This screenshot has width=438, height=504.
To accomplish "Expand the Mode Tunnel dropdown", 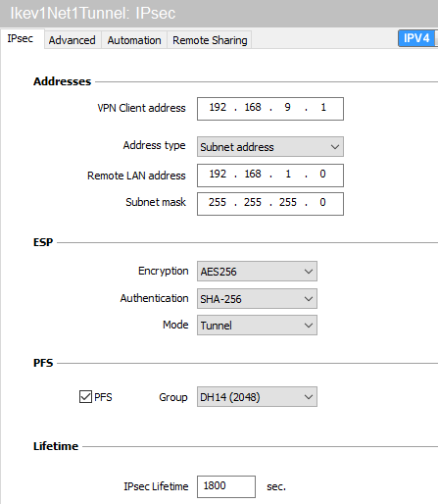I will (257, 326).
